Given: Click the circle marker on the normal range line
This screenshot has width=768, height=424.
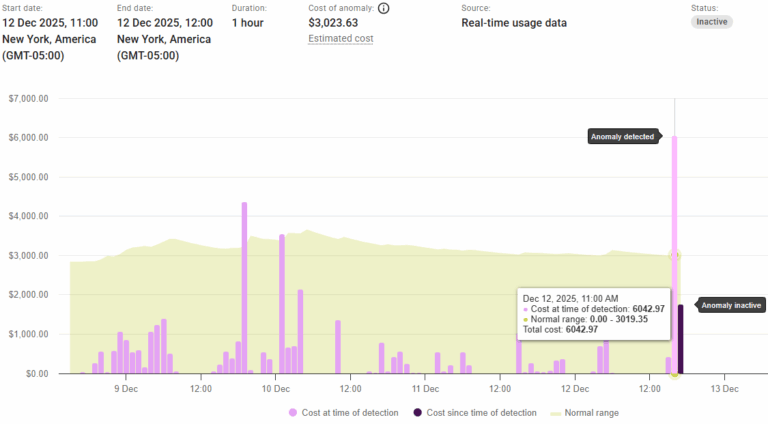Looking at the screenshot, I should click(675, 255).
